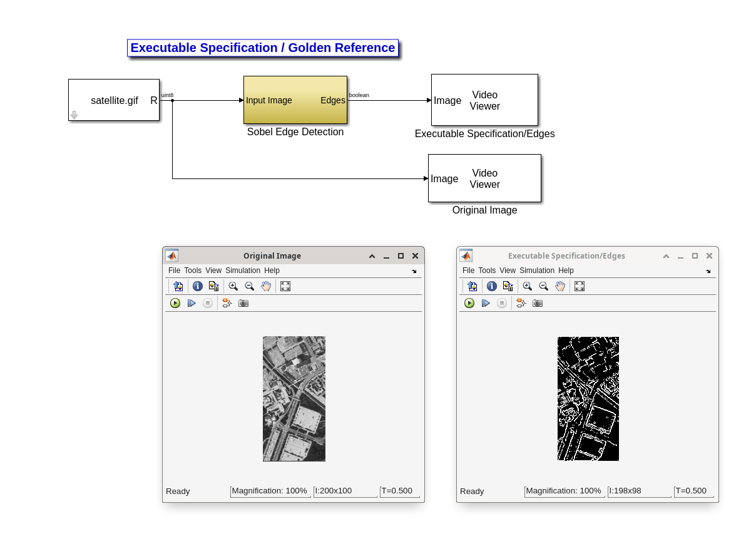Select the Pan tool in Original Image viewer
756x541 pixels.
click(x=266, y=286)
